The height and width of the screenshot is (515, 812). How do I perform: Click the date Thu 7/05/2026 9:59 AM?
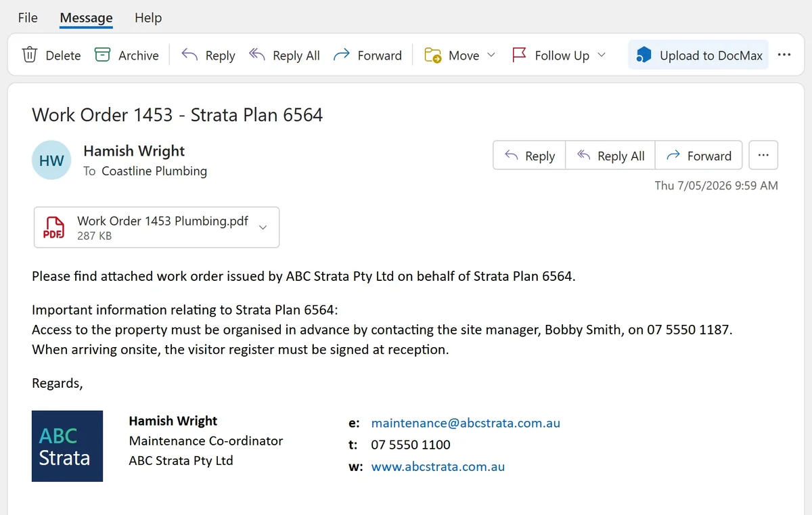point(717,185)
